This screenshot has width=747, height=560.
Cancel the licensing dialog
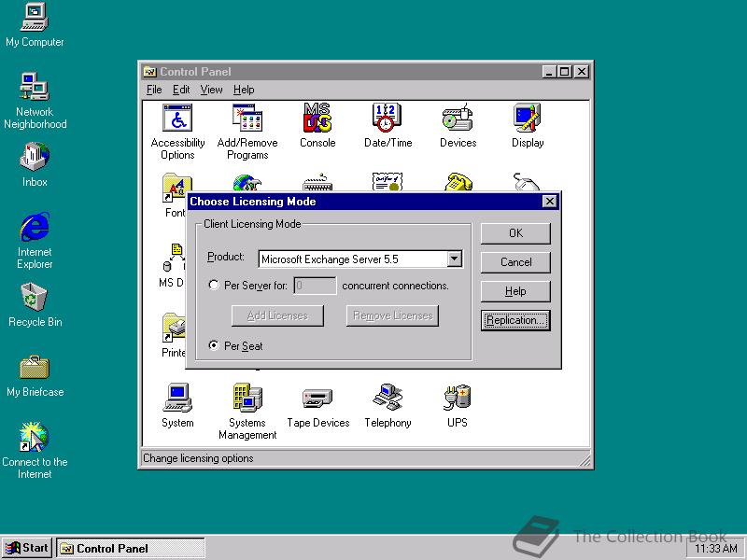pyautogui.click(x=515, y=262)
